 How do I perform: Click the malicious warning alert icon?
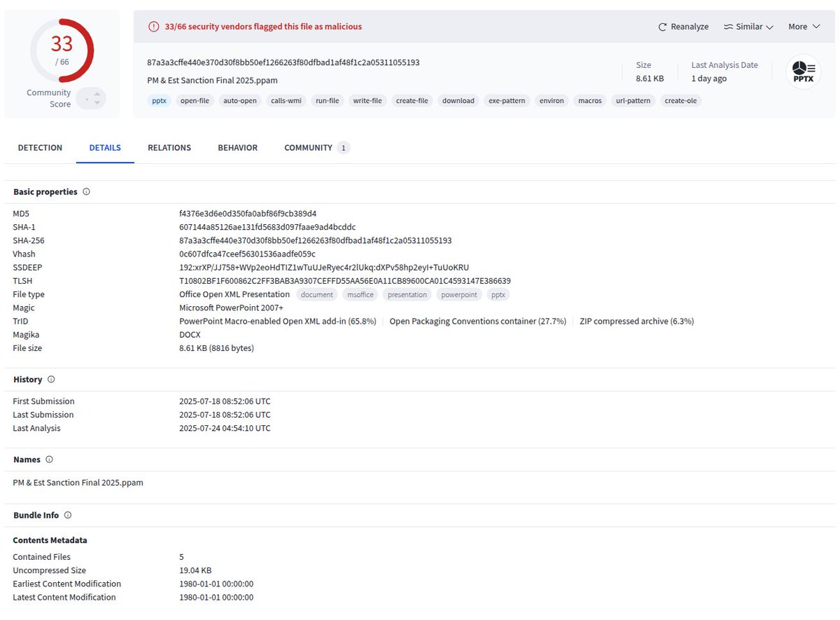[154, 27]
